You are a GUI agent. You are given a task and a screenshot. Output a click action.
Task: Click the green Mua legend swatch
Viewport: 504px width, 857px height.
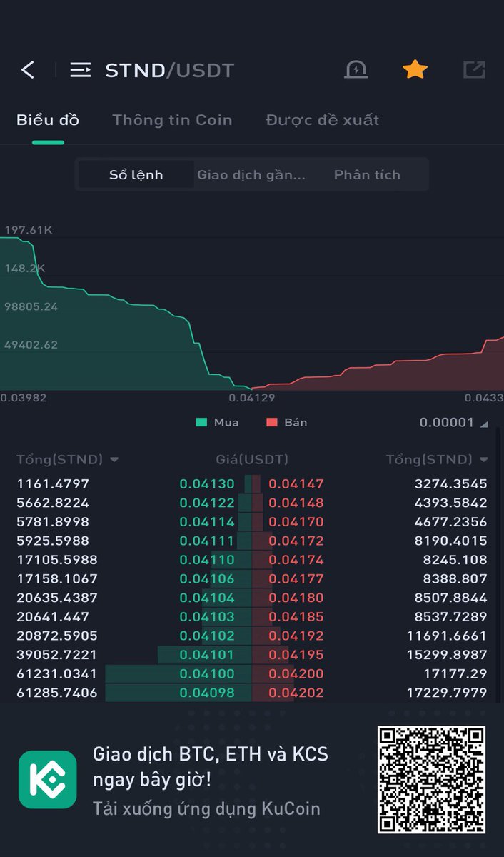click(x=201, y=422)
